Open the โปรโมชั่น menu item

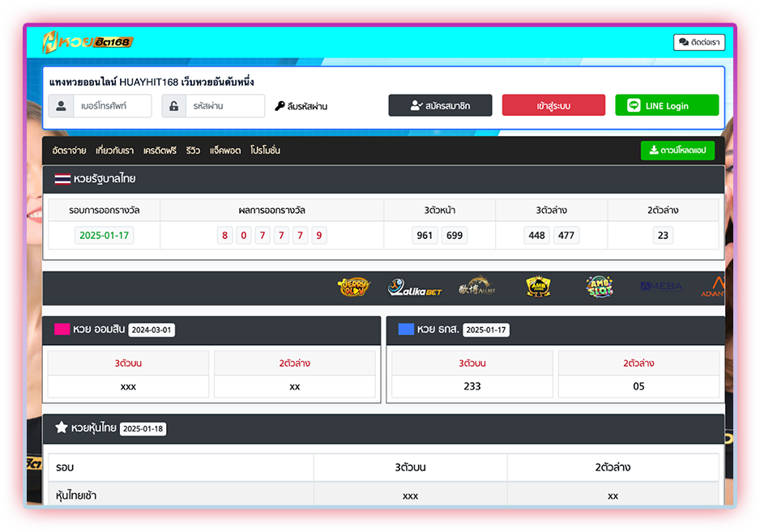click(266, 151)
